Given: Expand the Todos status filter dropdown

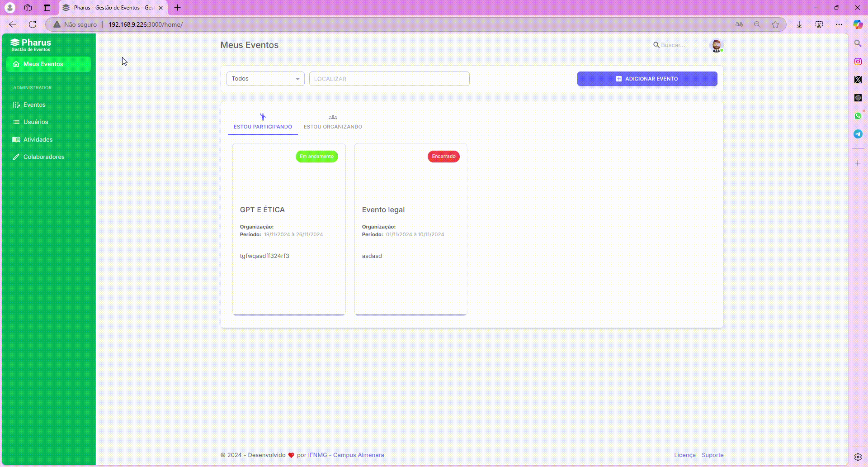Looking at the screenshot, I should [265, 79].
